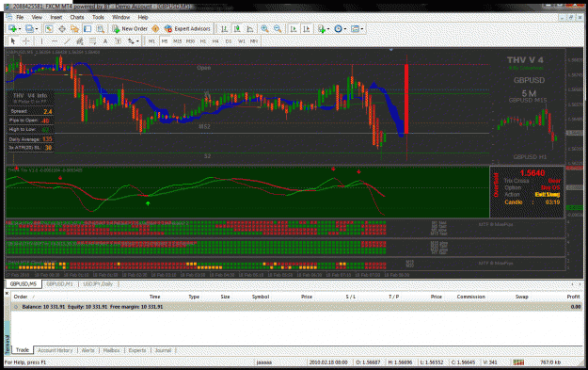588x370 pixels.
Task: Open the Profiles icon next to New Chart
Action: (x=29, y=29)
